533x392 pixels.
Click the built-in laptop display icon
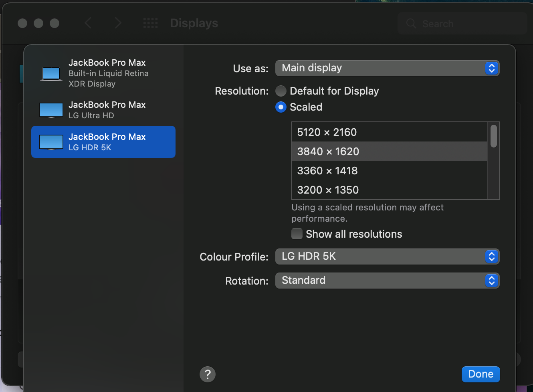[51, 74]
